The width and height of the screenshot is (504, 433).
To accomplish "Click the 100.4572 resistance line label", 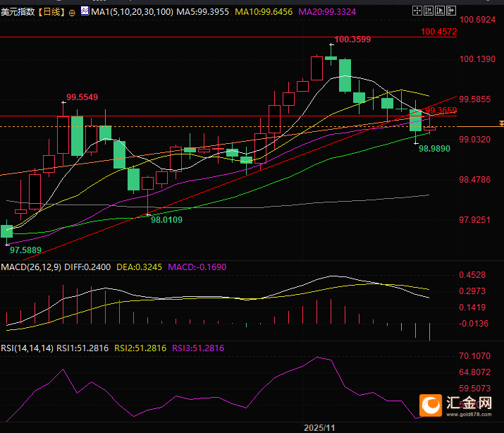I will (438, 32).
